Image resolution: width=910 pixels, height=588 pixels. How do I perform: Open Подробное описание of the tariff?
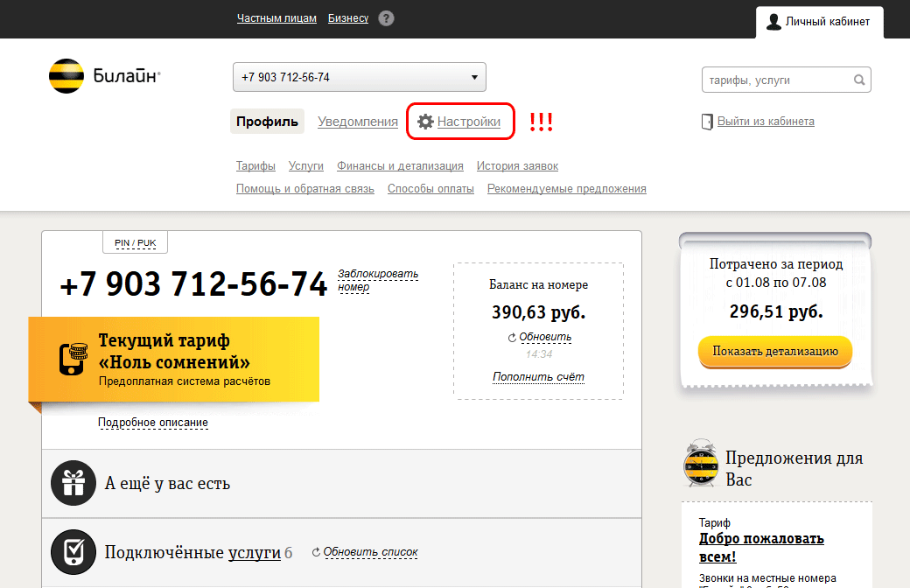152,423
